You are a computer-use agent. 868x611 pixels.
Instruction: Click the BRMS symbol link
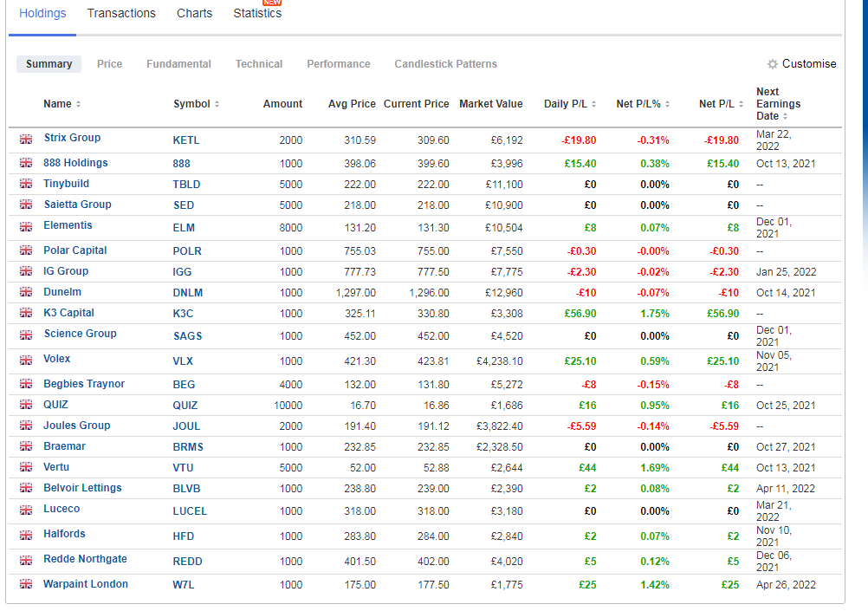pyautogui.click(x=188, y=447)
